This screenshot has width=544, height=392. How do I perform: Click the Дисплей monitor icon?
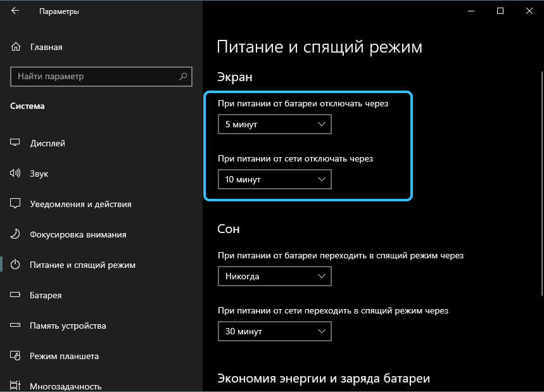[x=16, y=143]
